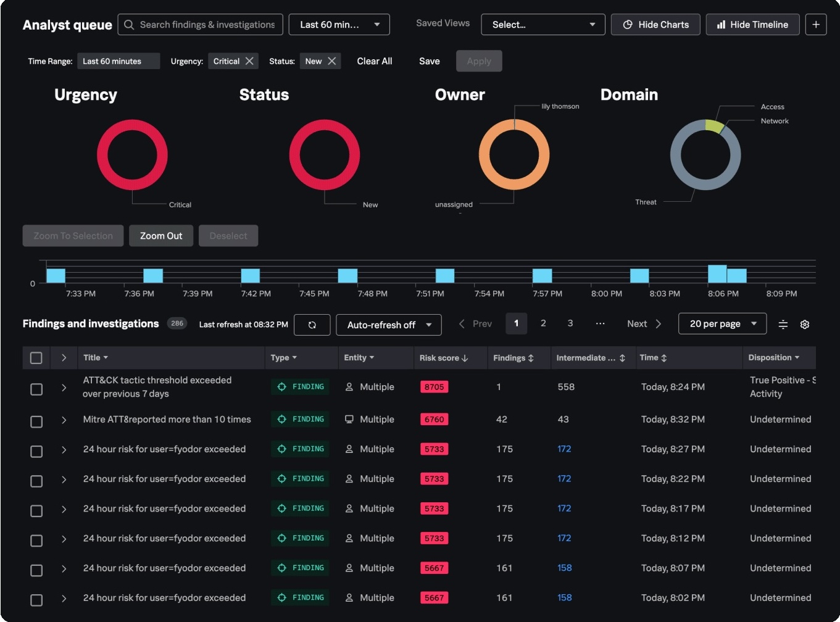Open table settings gear icon
Viewport: 840px width, 622px height.
(804, 325)
